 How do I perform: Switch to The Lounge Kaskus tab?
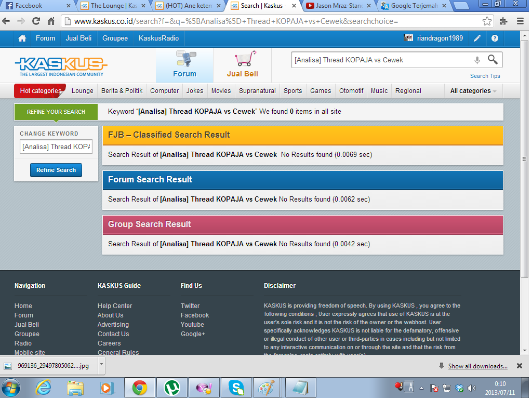[114, 6]
